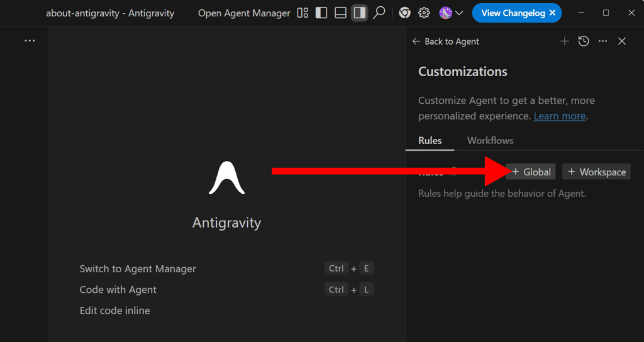Screen dimensions: 644x342
Task: Close the Customizations panel
Action: (621, 41)
